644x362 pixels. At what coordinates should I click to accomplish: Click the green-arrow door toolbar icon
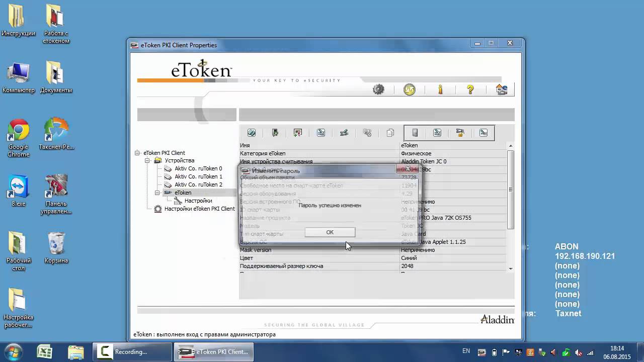coord(275,133)
